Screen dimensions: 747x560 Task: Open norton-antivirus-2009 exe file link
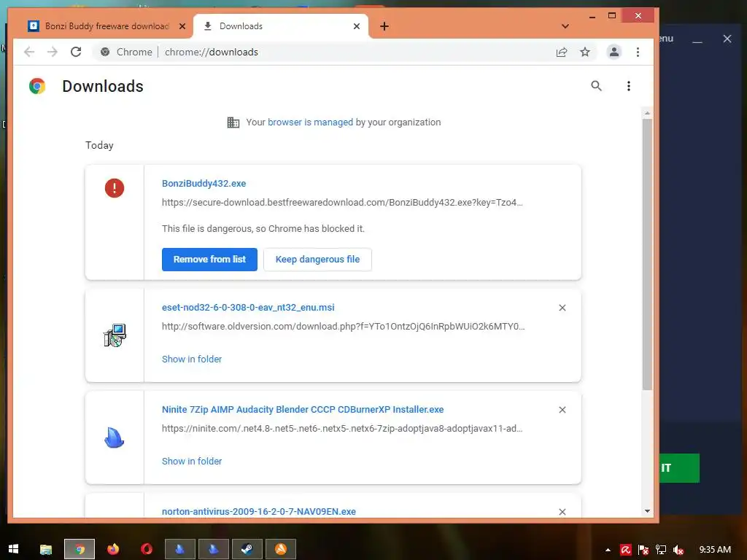pyautogui.click(x=259, y=511)
